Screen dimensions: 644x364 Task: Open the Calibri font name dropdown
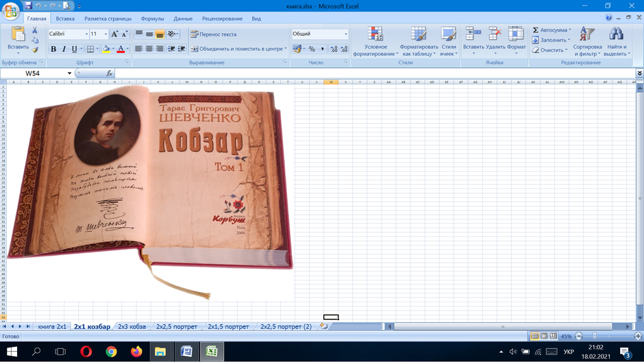[86, 34]
